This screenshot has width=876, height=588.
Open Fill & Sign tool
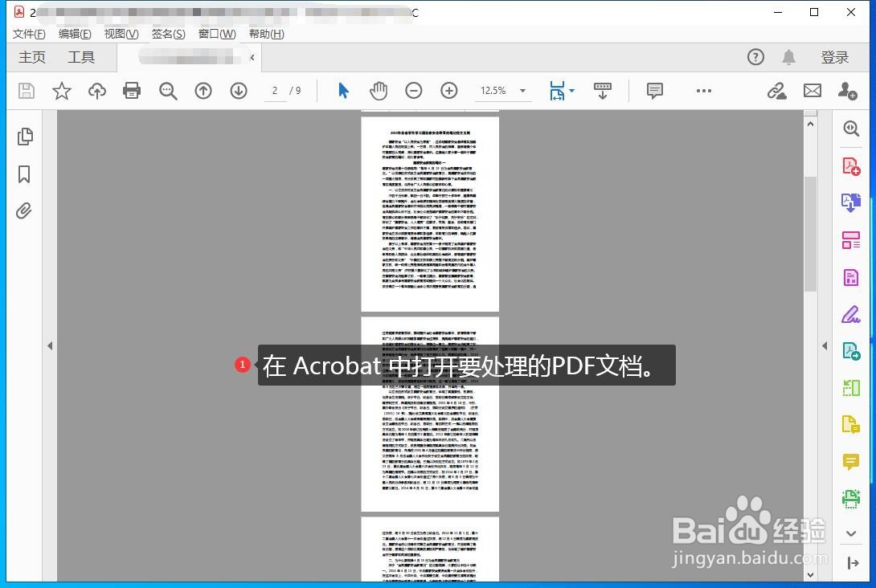point(851,314)
